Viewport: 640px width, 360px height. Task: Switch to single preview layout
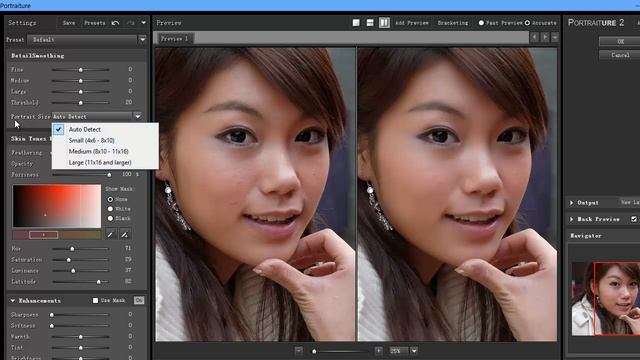pos(356,23)
